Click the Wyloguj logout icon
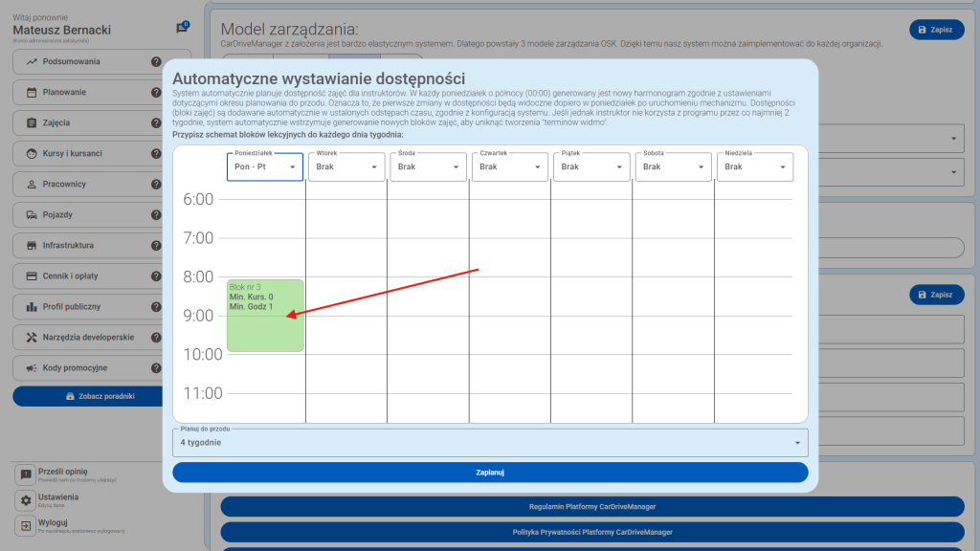Screen dimensions: 980x551 click(26, 526)
